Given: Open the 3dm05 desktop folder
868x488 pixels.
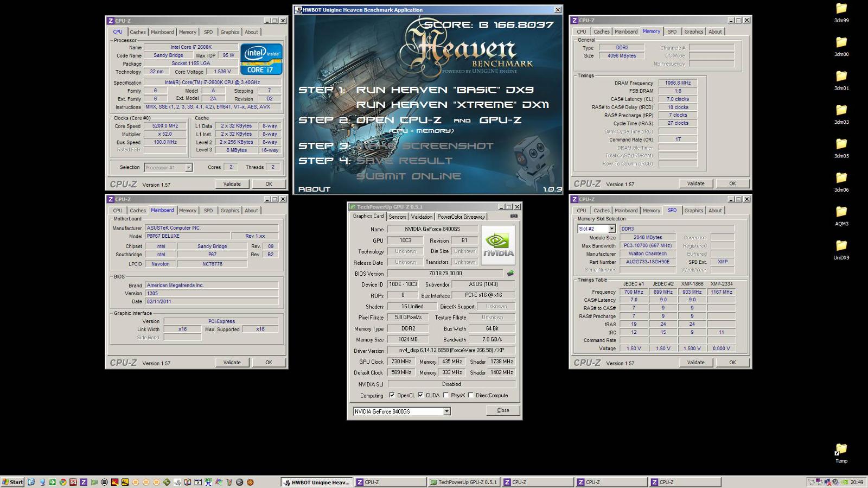Looking at the screenshot, I should [841, 148].
